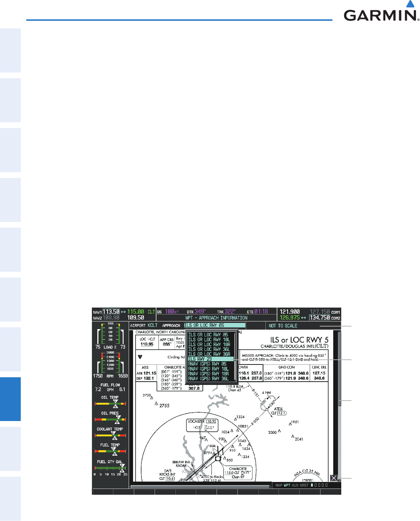Click the NAV frequency transfer arrow
420x521 pixels.
point(123,312)
